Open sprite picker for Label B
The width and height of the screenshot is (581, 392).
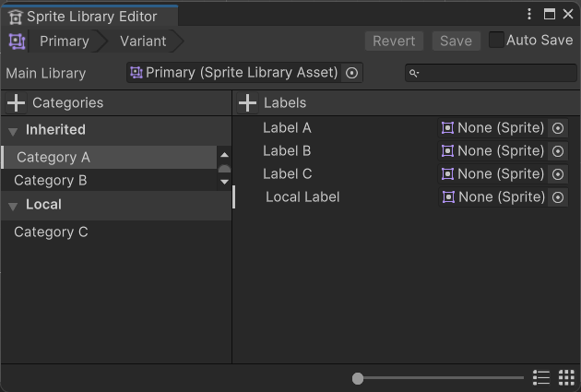pos(558,151)
